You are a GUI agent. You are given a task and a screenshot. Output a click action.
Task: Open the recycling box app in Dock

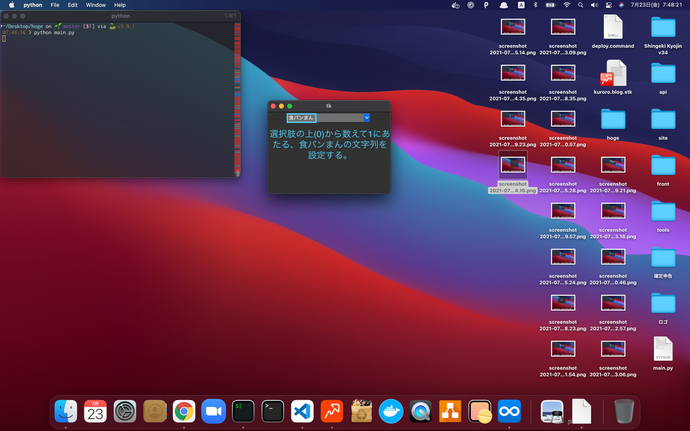pyautogui.click(x=361, y=411)
